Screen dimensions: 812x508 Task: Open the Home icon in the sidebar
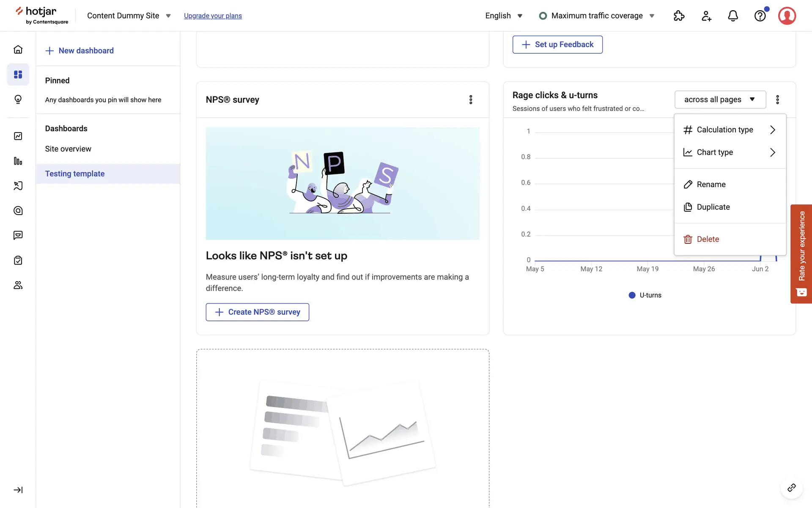(18, 50)
